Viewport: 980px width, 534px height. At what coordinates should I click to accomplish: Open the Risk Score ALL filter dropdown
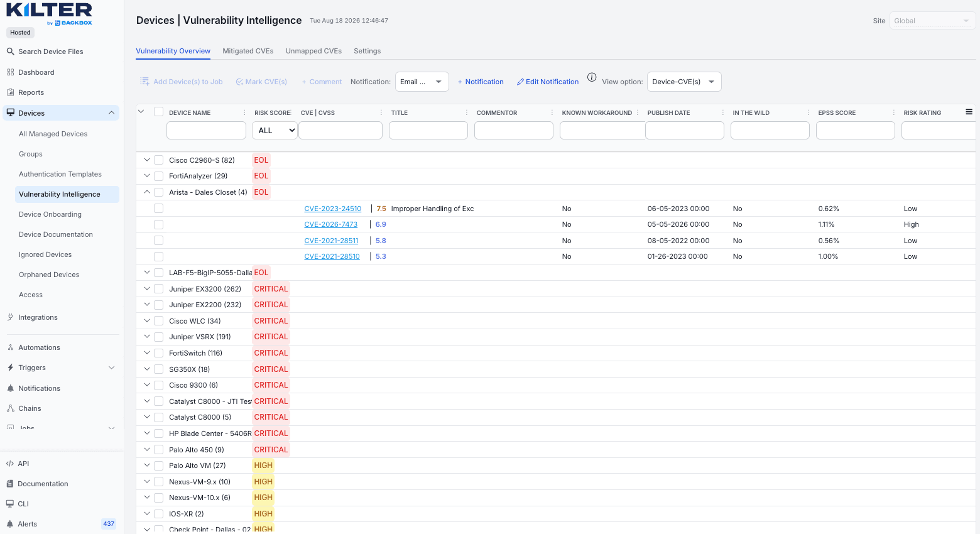[x=275, y=130]
